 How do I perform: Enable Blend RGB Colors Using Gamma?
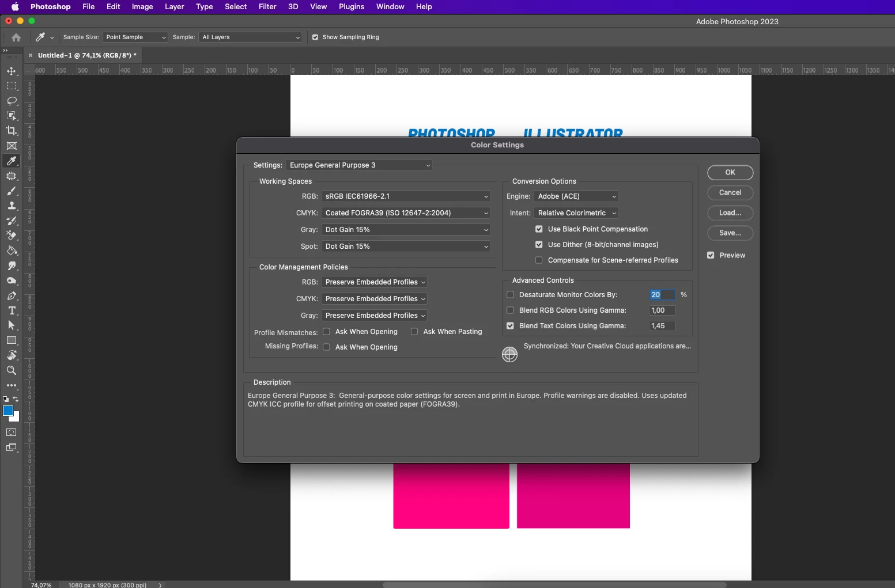point(510,310)
